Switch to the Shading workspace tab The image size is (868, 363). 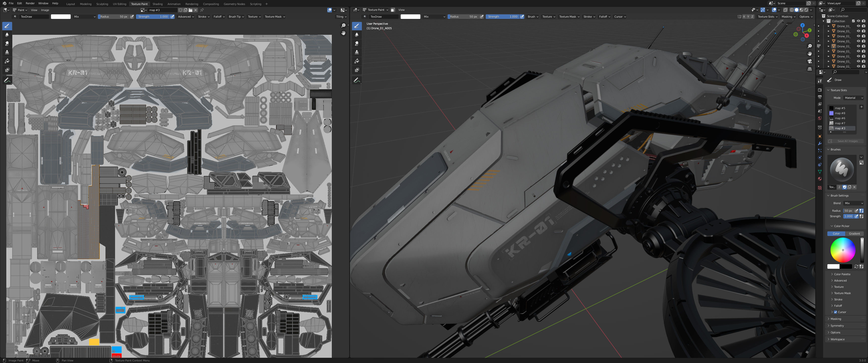click(x=157, y=4)
